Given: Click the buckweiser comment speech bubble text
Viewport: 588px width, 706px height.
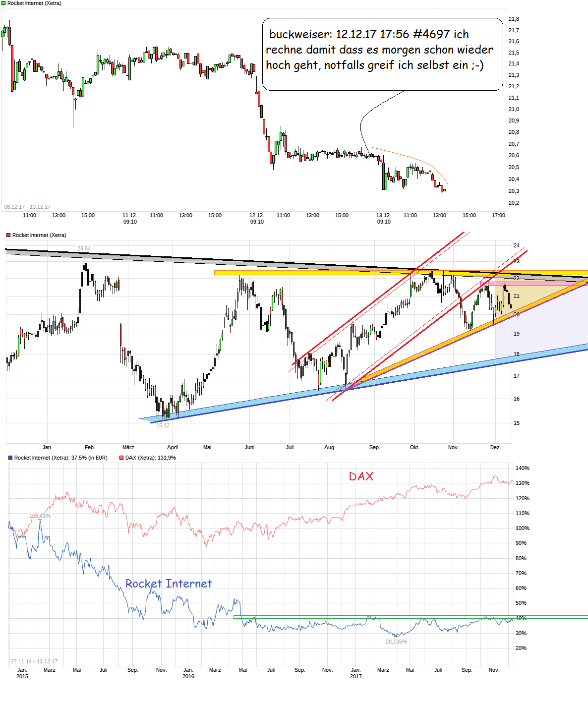Looking at the screenshot, I should point(380,50).
